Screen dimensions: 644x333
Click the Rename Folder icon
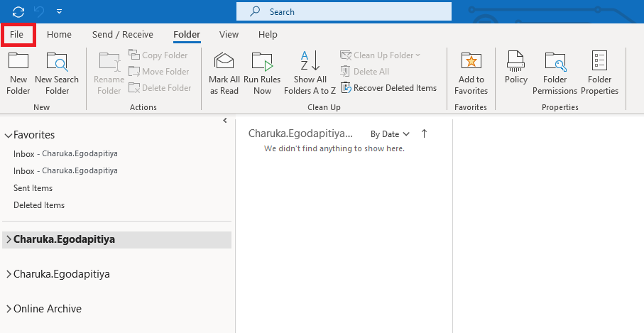coord(109,62)
